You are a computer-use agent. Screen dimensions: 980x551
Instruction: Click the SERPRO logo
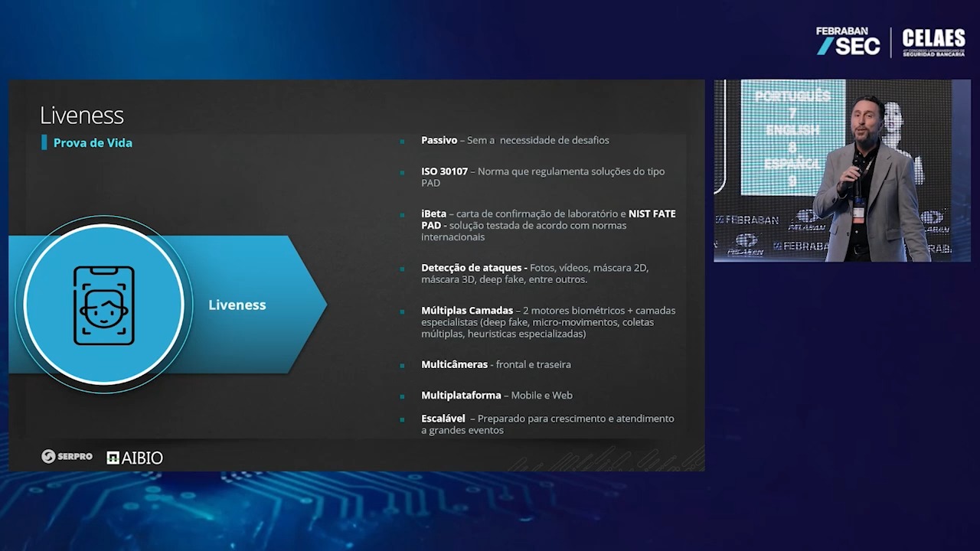67,456
